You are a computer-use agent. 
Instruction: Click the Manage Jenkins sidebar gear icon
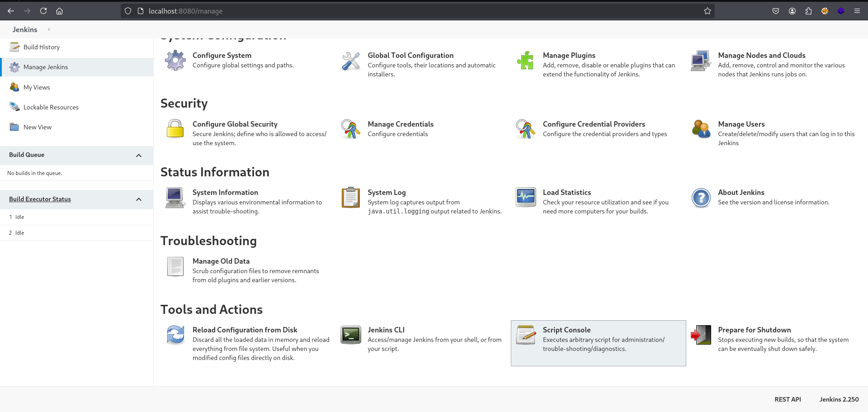[x=14, y=67]
